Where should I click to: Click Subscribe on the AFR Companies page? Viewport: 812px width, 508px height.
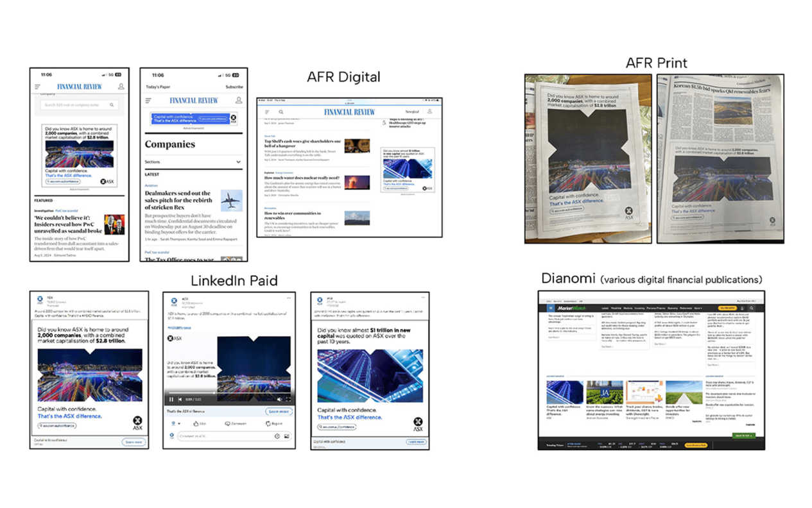pos(234,87)
